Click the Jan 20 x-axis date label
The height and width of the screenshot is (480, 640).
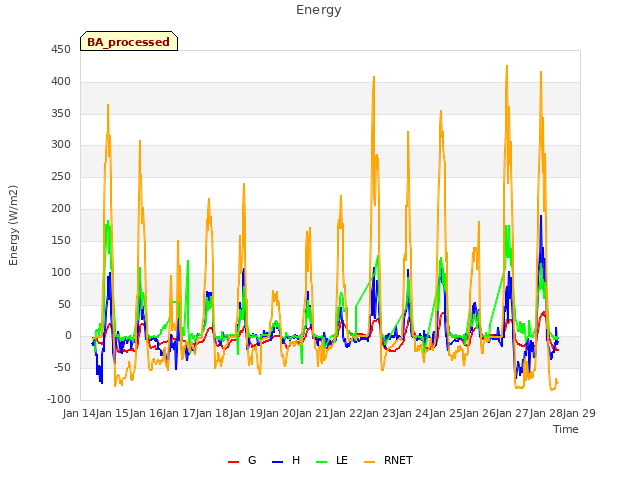[x=280, y=413]
